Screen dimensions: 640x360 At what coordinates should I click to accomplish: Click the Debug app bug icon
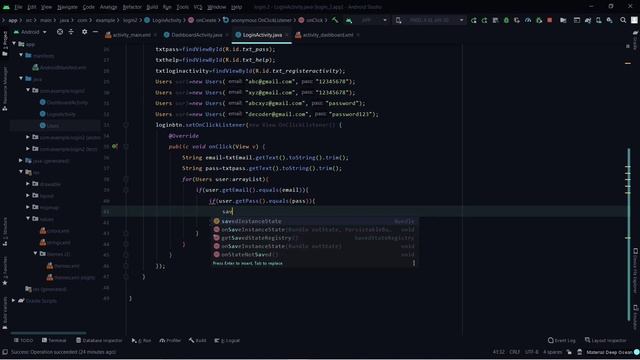506,20
